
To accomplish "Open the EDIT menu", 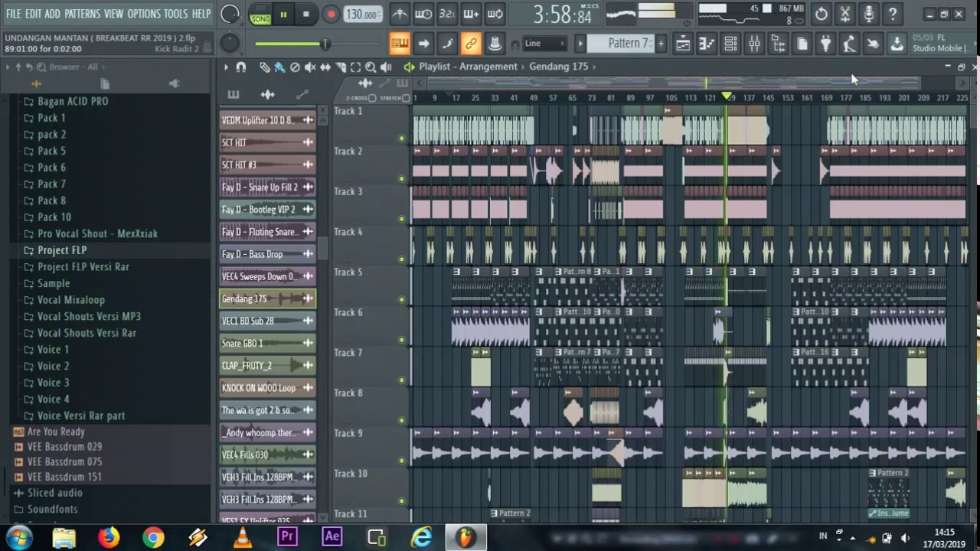I will [33, 14].
